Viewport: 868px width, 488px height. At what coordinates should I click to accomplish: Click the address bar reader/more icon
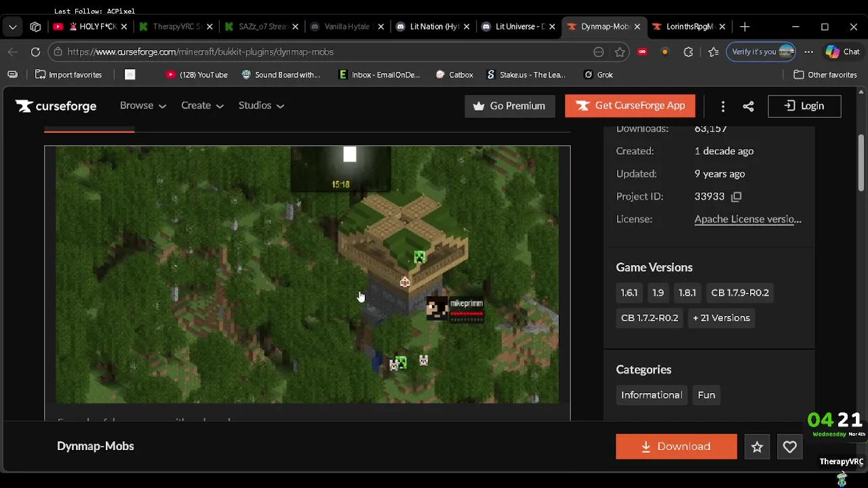pyautogui.click(x=599, y=52)
